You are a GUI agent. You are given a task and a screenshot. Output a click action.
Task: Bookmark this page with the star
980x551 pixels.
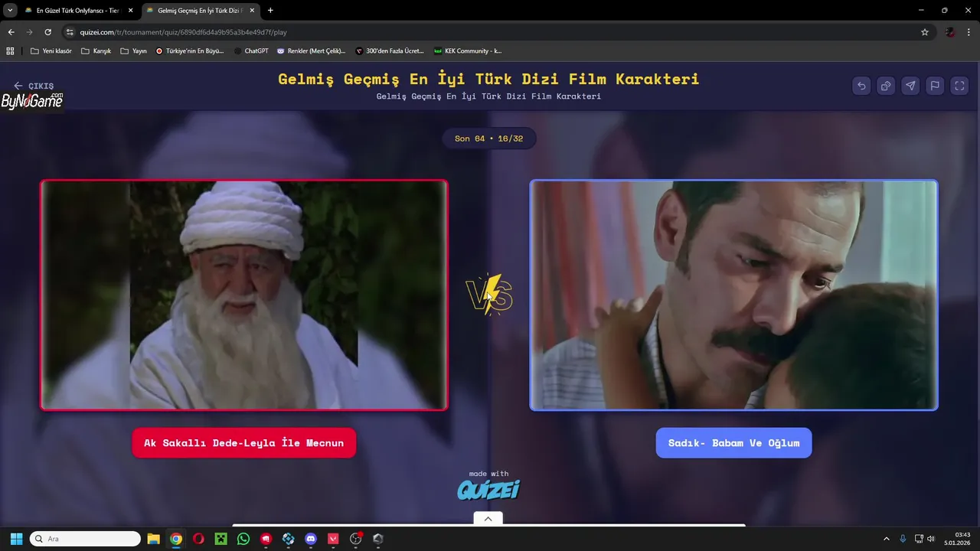click(x=924, y=32)
